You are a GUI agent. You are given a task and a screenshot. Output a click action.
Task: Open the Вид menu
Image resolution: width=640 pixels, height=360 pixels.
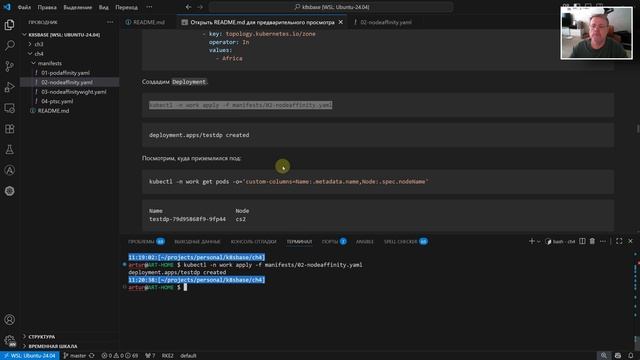104,7
